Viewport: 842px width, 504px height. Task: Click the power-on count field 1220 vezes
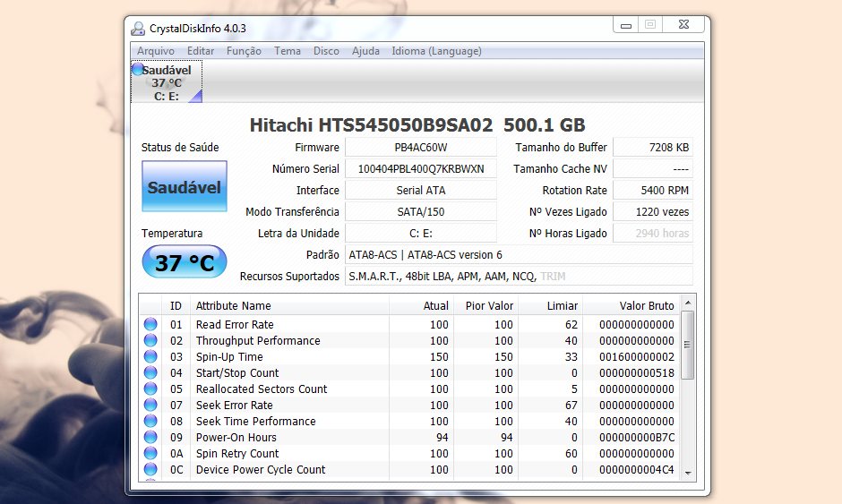click(x=653, y=212)
